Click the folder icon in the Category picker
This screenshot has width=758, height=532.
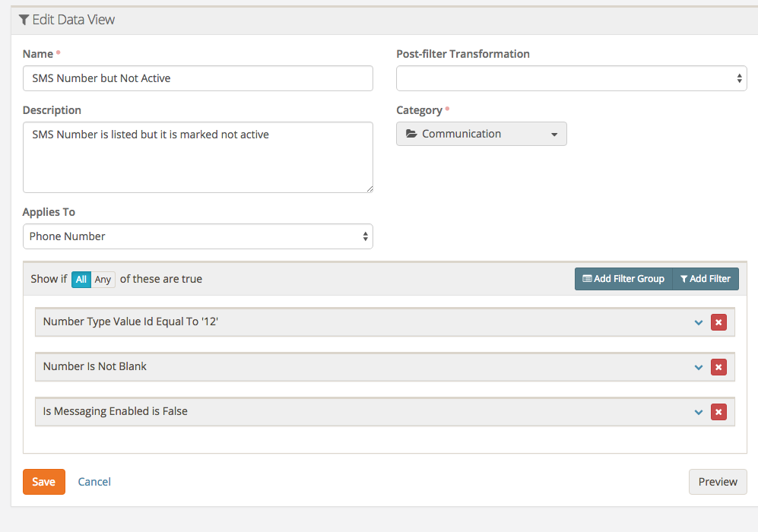coord(411,134)
